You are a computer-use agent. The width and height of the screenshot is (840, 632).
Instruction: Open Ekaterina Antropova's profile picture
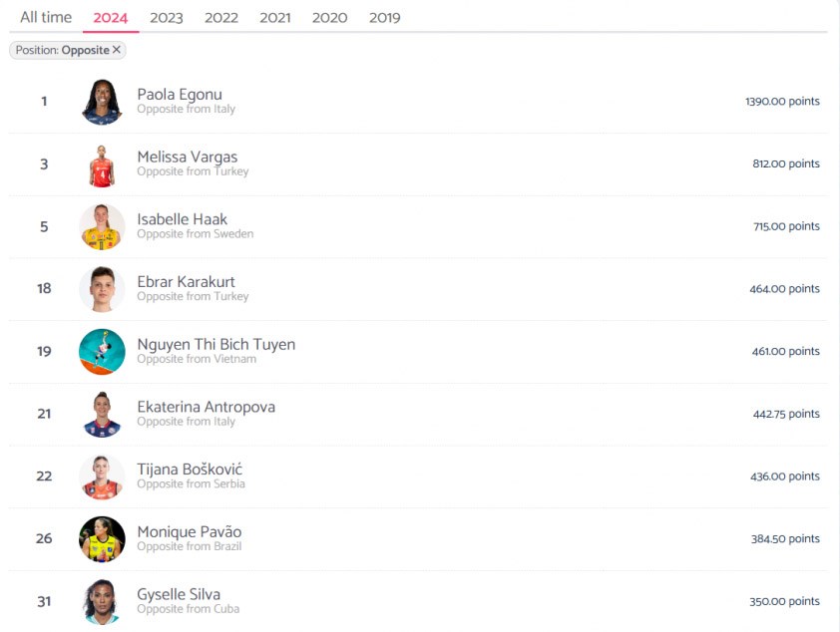pyautogui.click(x=102, y=414)
